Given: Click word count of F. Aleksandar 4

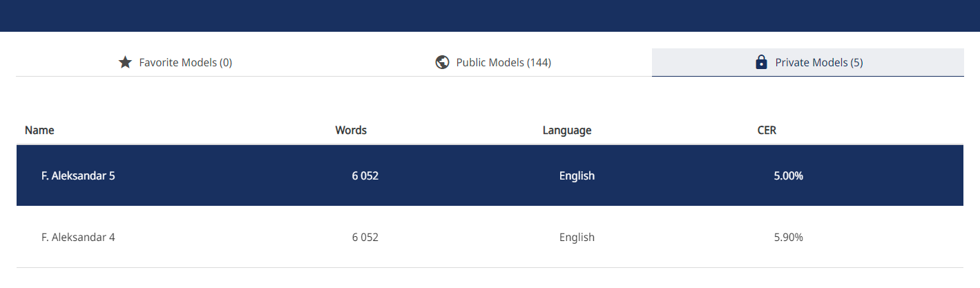Looking at the screenshot, I should point(365,237).
